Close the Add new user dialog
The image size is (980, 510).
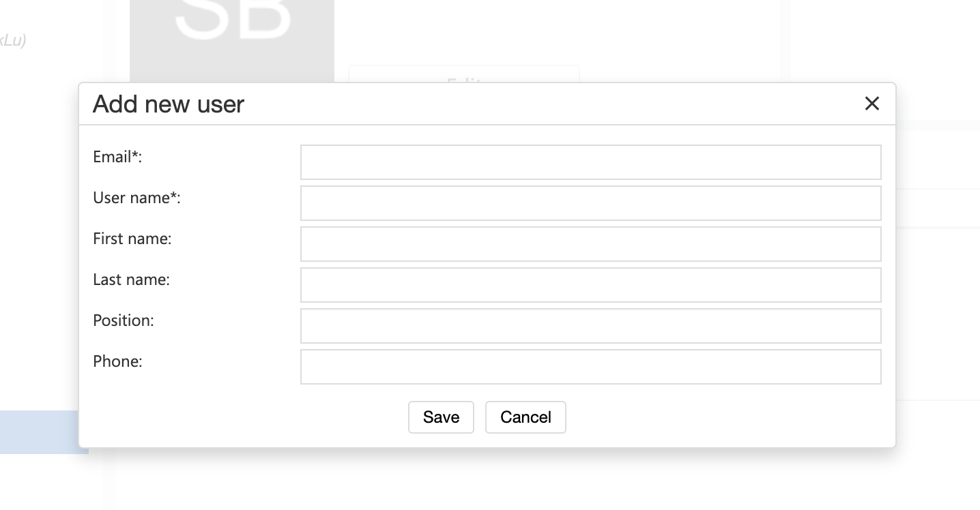click(871, 104)
